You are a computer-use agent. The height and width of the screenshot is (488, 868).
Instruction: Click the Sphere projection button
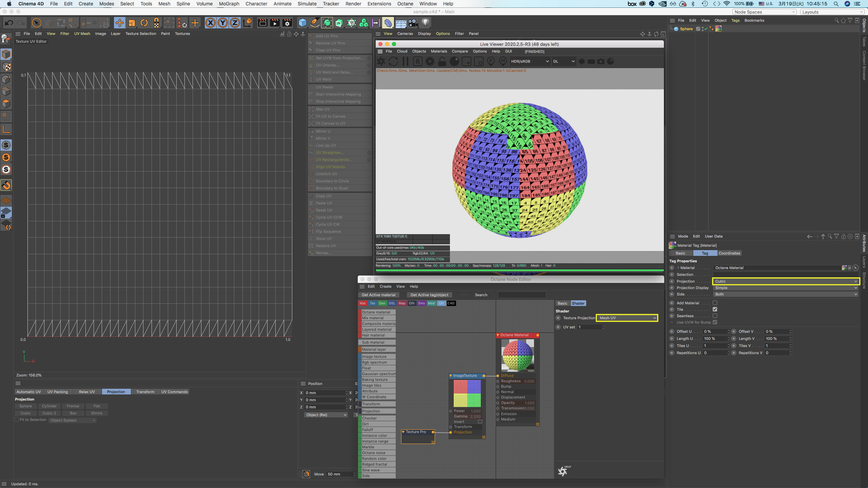click(25, 406)
